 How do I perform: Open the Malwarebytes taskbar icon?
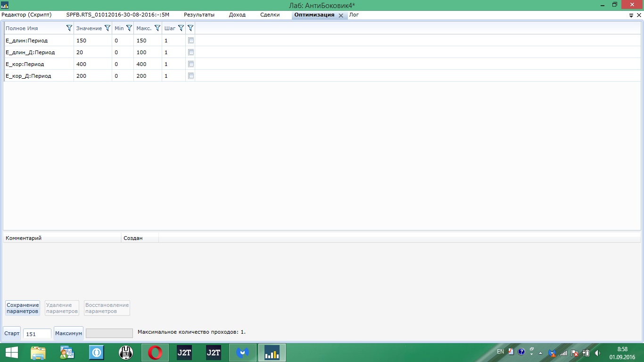[x=243, y=353]
